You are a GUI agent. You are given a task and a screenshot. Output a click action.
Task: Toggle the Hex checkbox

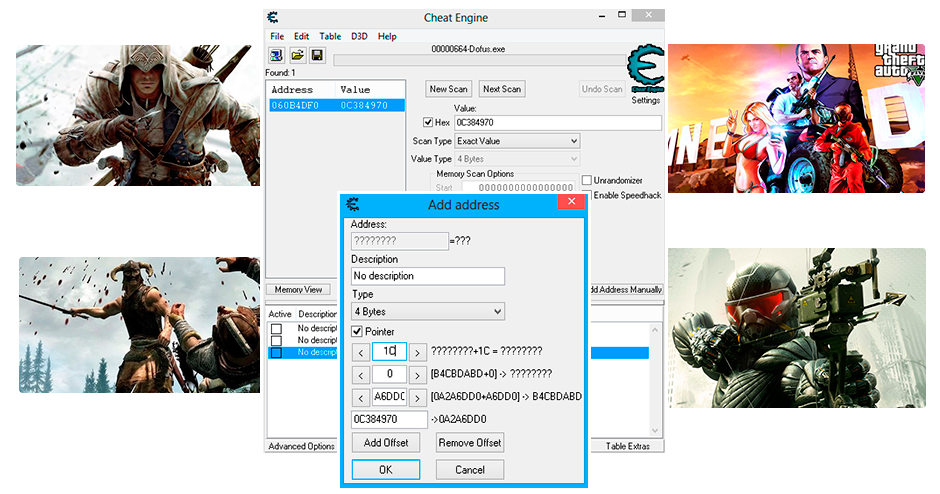tap(428, 122)
